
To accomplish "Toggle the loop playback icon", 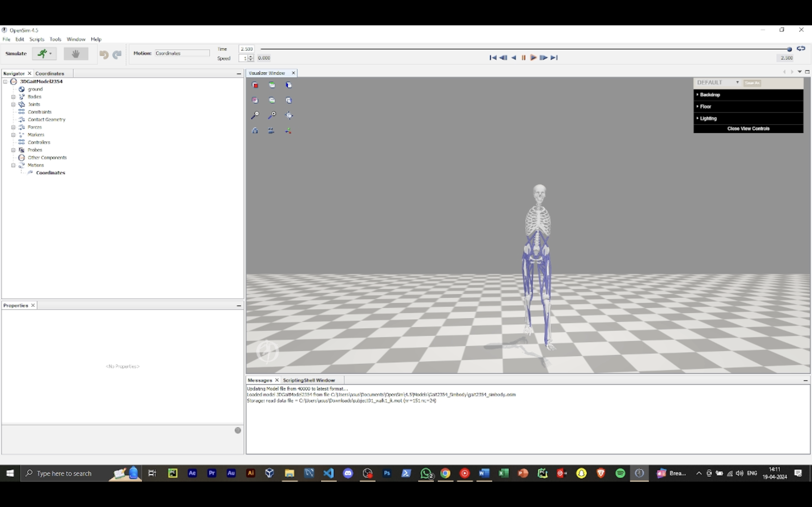I will point(801,49).
